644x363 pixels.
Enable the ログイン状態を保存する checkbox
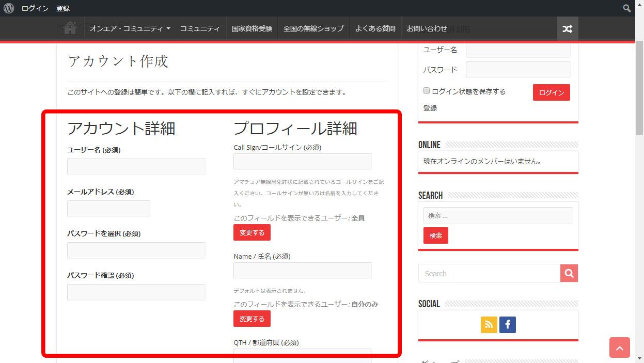point(427,91)
